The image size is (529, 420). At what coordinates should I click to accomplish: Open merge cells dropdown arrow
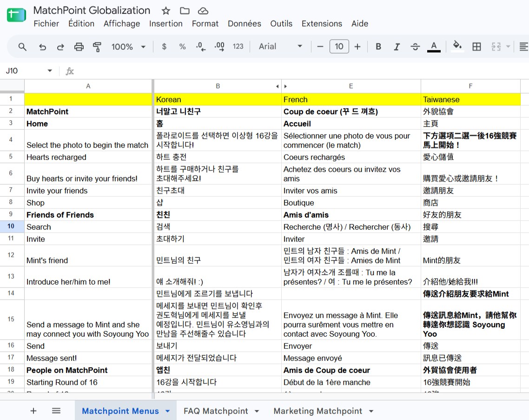tap(508, 47)
